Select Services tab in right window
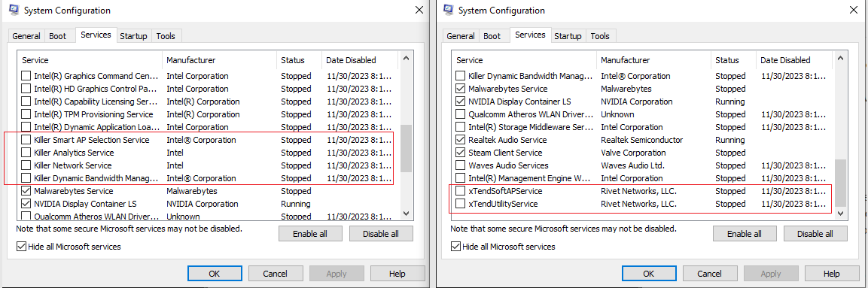The height and width of the screenshot is (288, 868). tap(530, 35)
